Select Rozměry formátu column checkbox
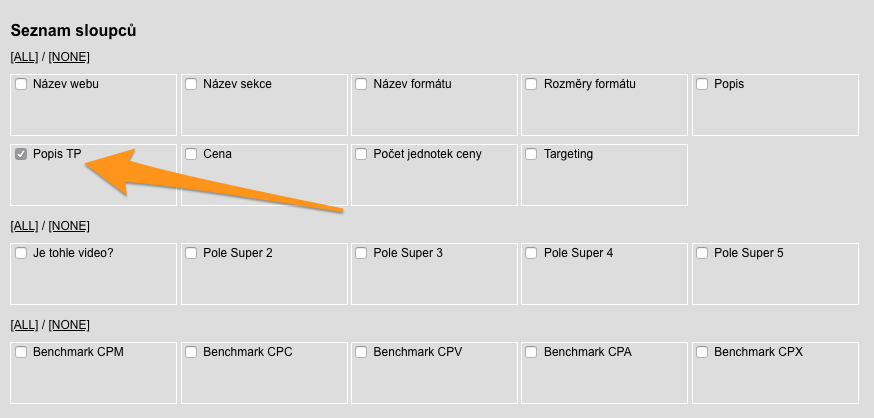874x418 pixels. pos(531,85)
